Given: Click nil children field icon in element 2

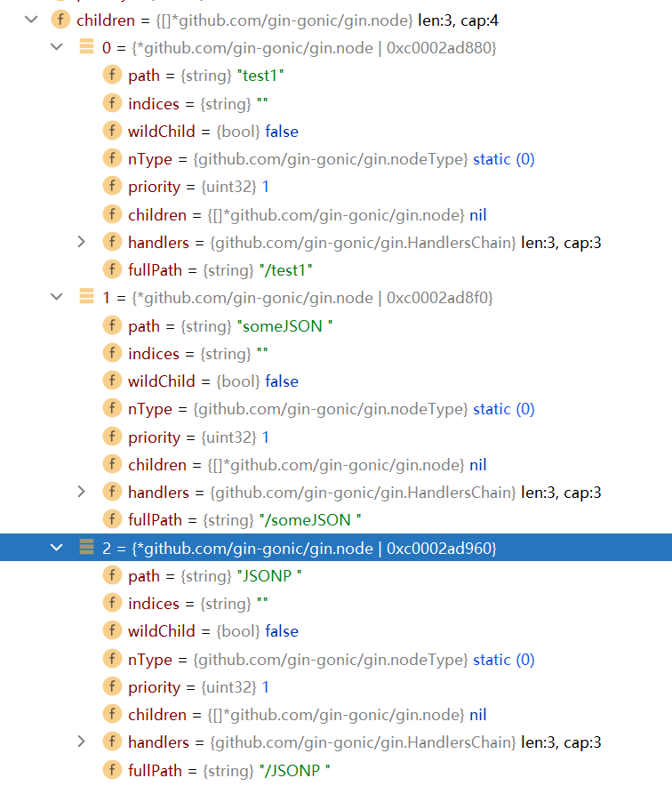Looking at the screenshot, I should (112, 714).
